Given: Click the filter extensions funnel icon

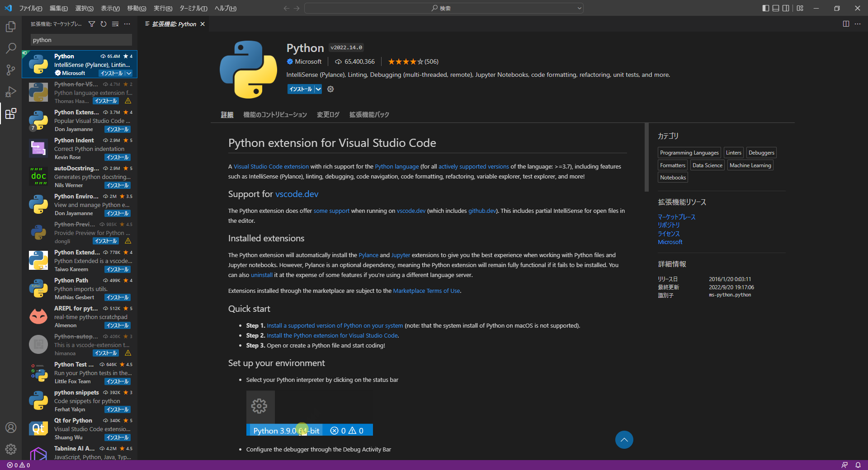Looking at the screenshot, I should point(92,24).
